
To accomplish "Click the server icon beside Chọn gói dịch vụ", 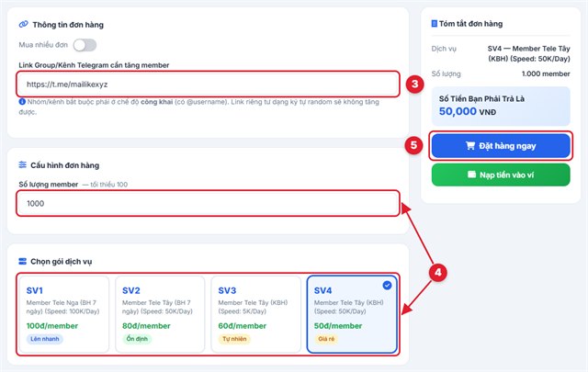I will 22,261.
